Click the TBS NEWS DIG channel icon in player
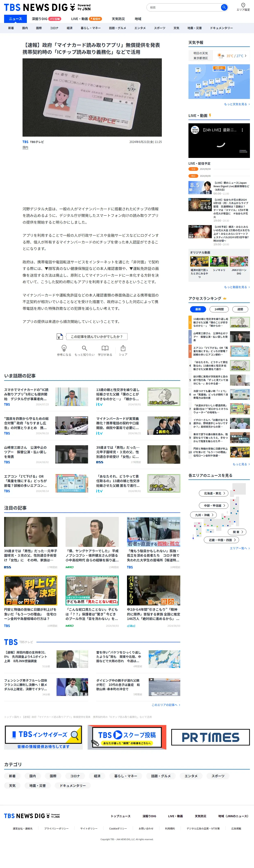The image size is (254, 868). point(195,130)
